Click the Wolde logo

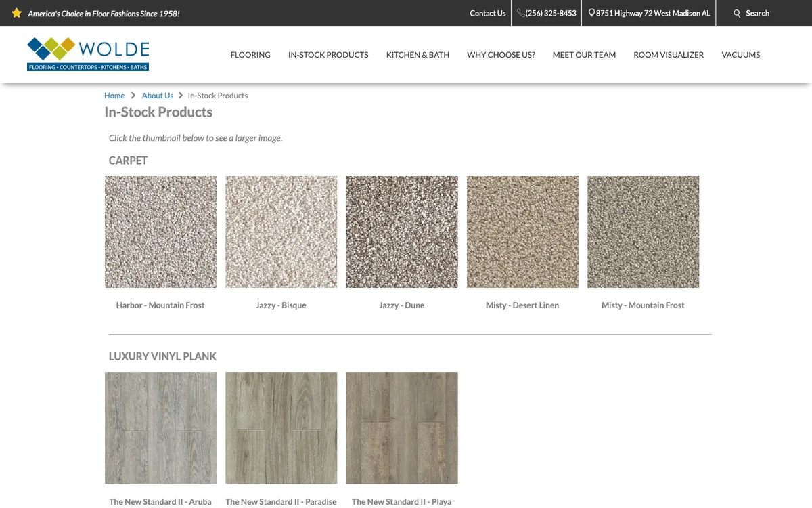tap(88, 54)
